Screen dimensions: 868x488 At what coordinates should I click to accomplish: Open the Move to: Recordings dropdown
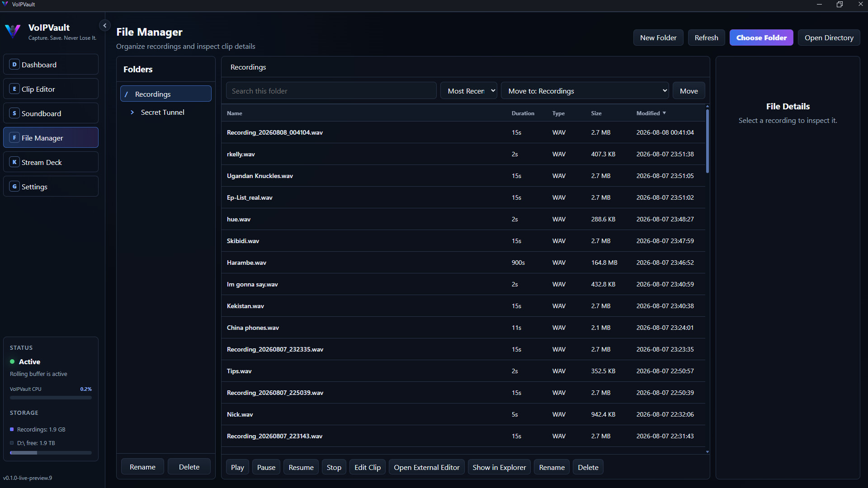(585, 91)
